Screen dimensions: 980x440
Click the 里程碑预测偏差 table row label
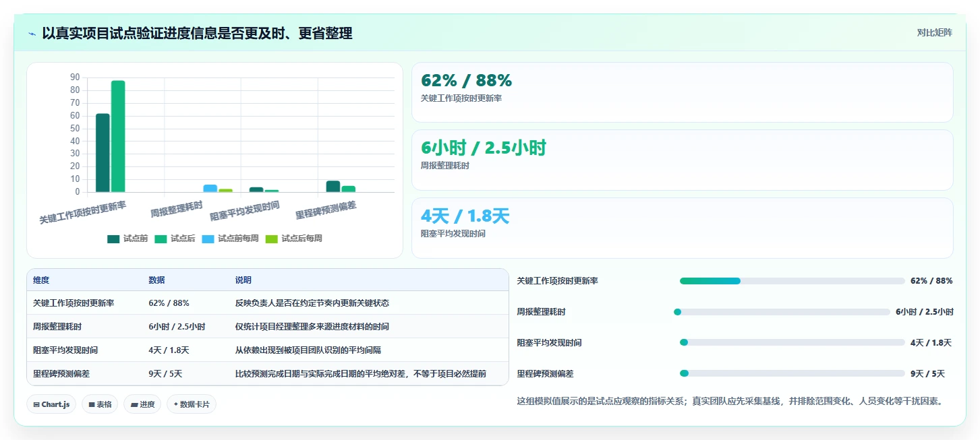pyautogui.click(x=61, y=374)
